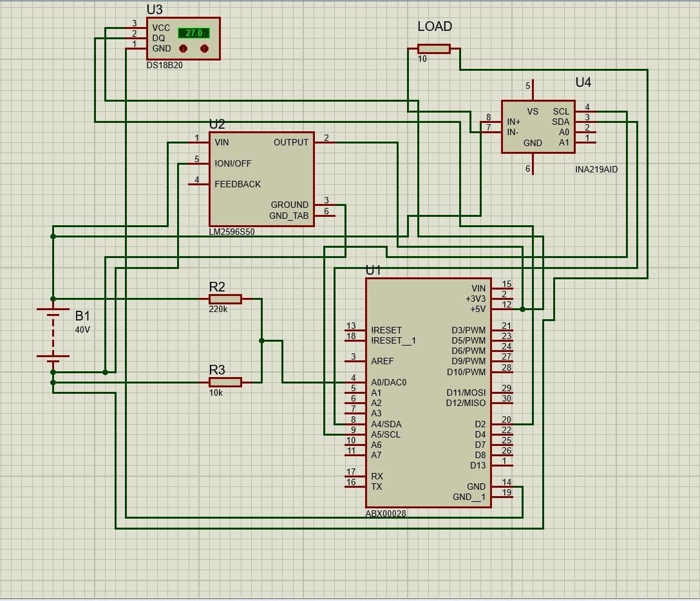Screen dimensions: 700x601
Task: Click the INA219 VS pin 5
Action: (x=533, y=89)
